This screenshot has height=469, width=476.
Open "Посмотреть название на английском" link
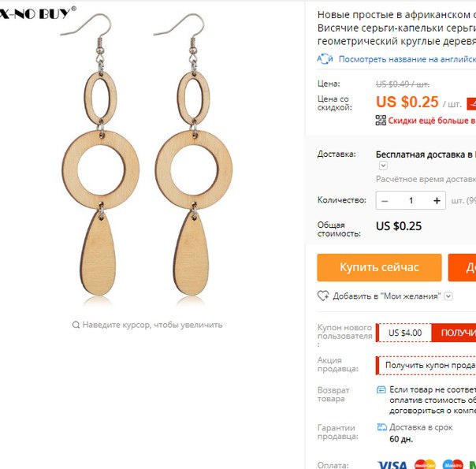pos(407,59)
